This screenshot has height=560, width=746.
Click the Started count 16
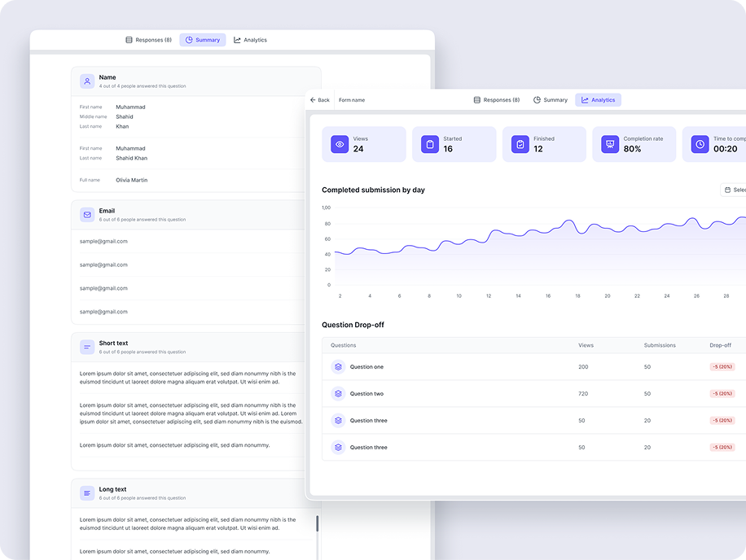coord(448,149)
